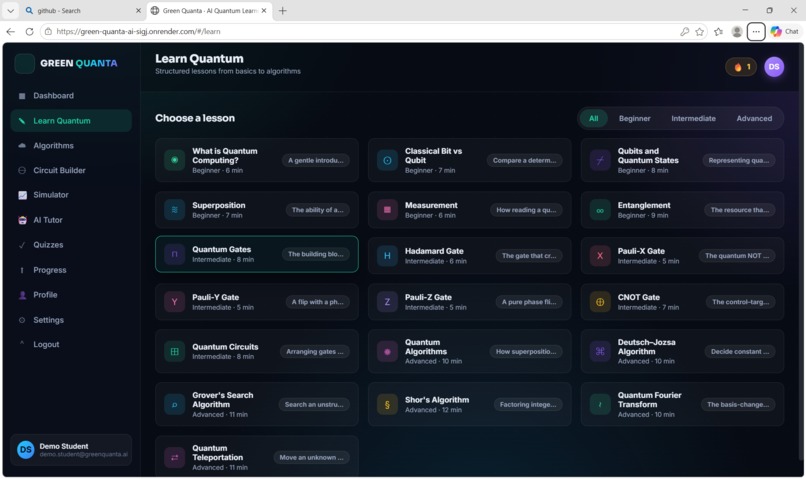Click the Deutsch-Jozsa Algorithm command icon
The width and height of the screenshot is (806, 479).
pos(600,352)
